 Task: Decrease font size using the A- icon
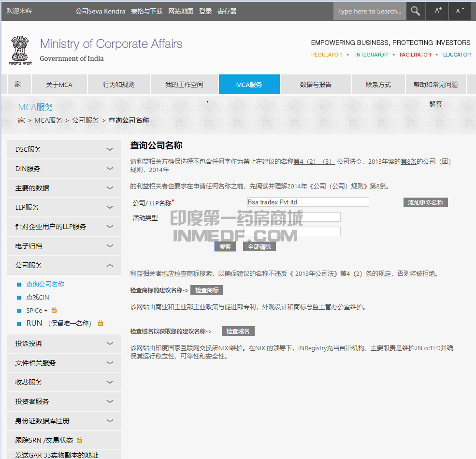tap(459, 11)
